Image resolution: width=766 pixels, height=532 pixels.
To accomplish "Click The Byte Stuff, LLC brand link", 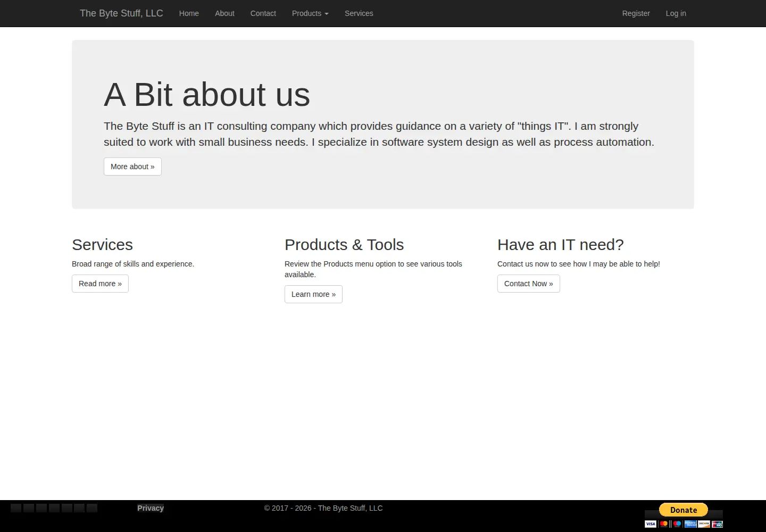I will 121,13.
